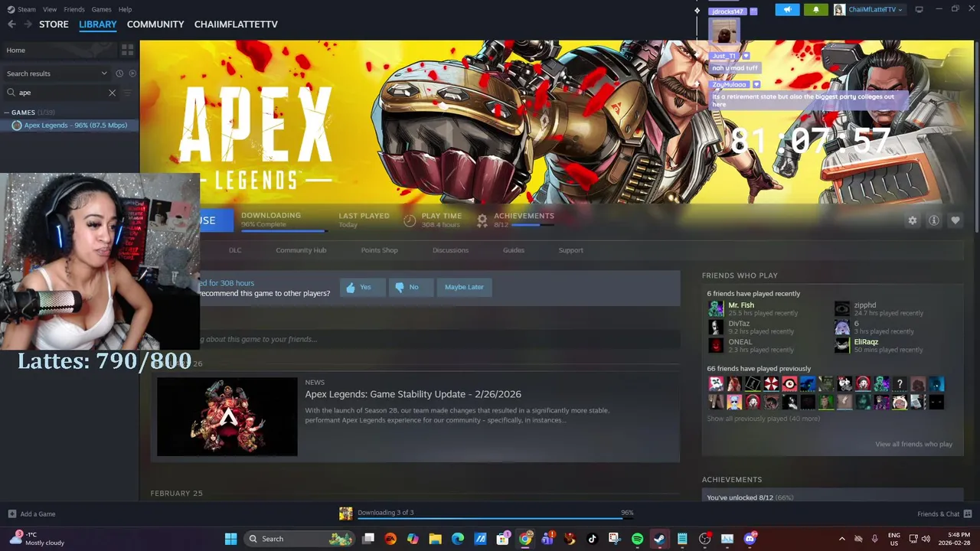Dismiss review prompt with Maybe Later
Viewport: 980px width, 551px height.
(x=464, y=287)
